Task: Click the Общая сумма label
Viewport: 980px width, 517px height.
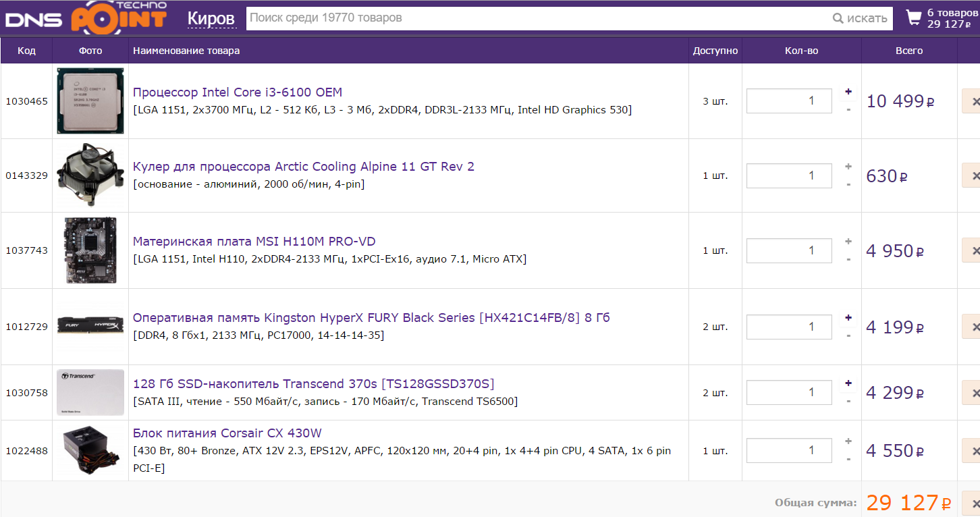Action: point(816,503)
